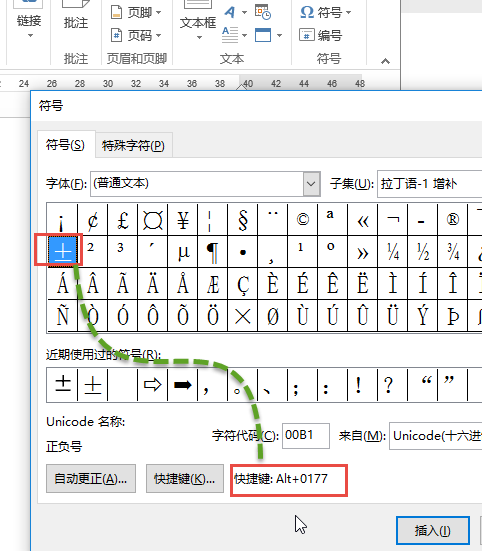The image size is (482, 551).
Task: Switch to the 特殊字符(P) tab
Action: point(133,145)
